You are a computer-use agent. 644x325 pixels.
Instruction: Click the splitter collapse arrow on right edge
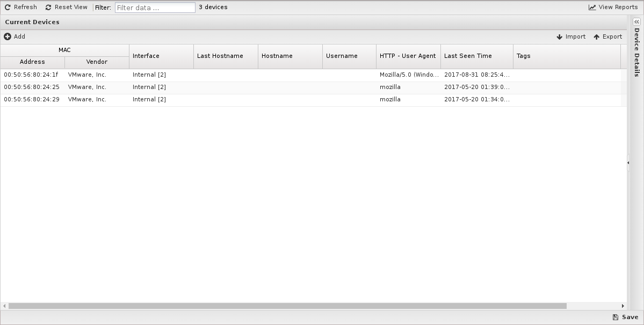(628, 162)
